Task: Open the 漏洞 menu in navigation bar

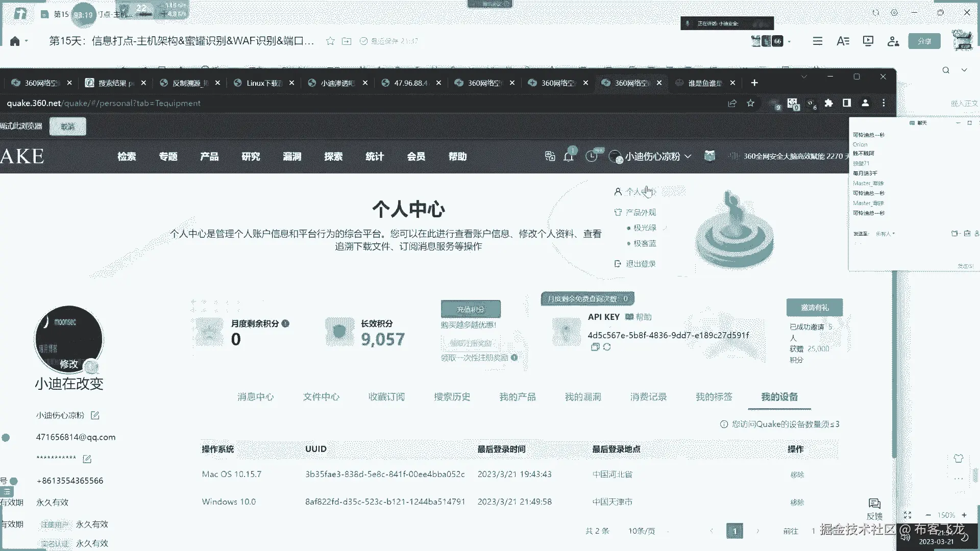Action: click(x=292, y=157)
